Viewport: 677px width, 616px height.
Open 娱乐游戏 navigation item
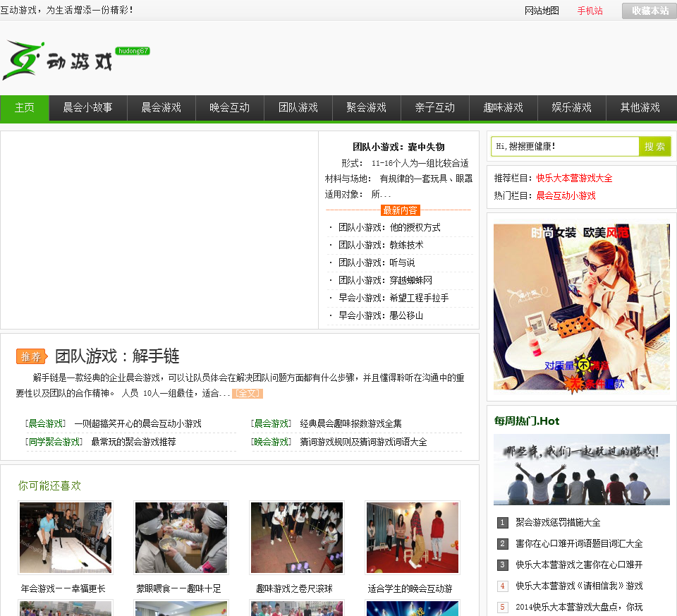click(572, 107)
